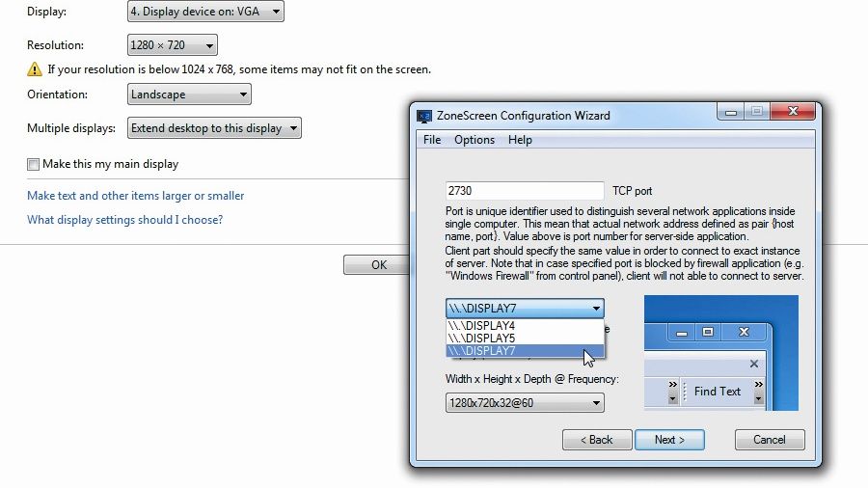Expand the Resolution 1280 × 720 dropdown
Image resolution: width=868 pixels, height=488 pixels.
point(173,45)
